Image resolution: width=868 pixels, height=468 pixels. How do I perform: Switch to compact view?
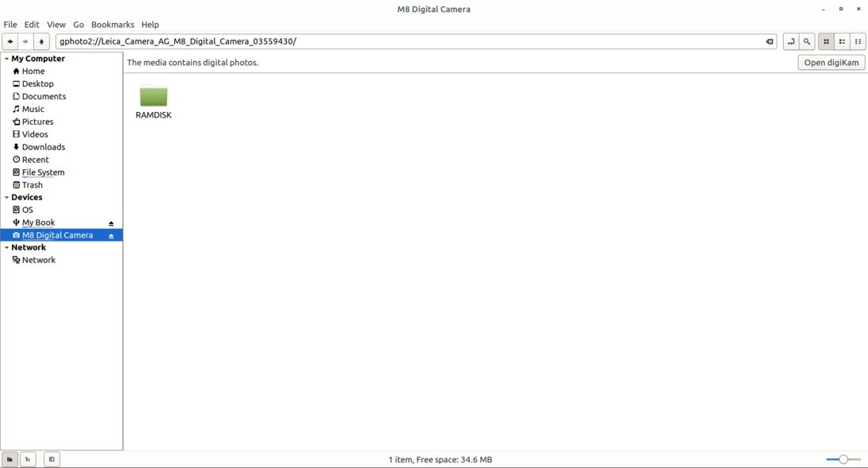point(858,41)
